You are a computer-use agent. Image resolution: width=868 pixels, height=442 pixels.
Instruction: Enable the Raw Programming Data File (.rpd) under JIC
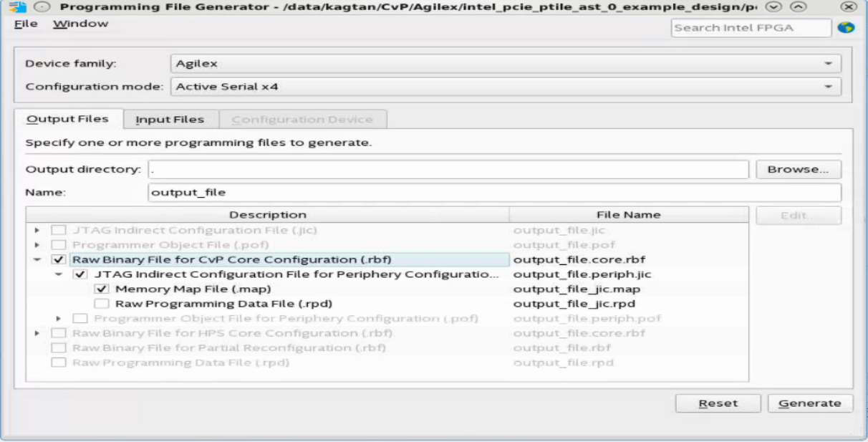click(x=102, y=304)
